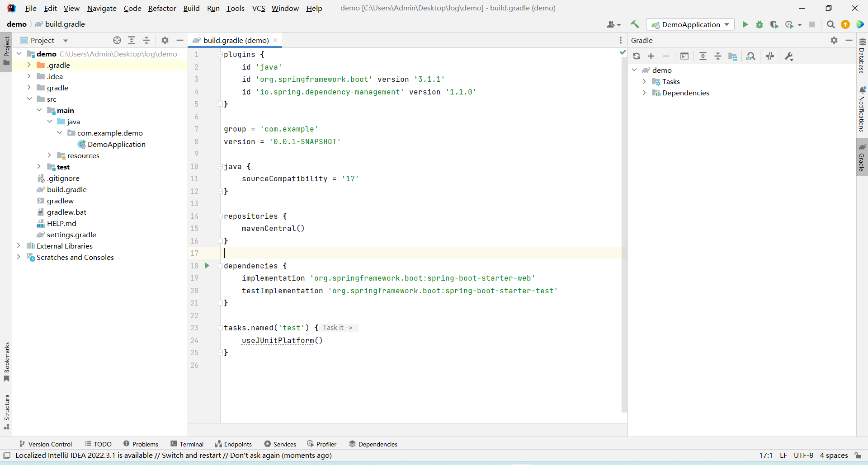Screen dimensions: 868x465
Task: Start debugging with the bug icon
Action: [759, 24]
